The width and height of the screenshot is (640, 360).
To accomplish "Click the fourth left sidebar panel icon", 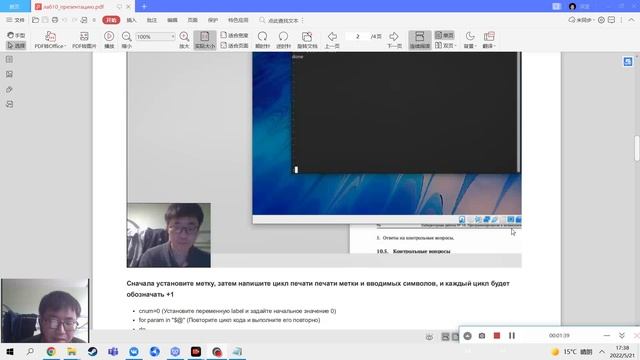I will (9, 104).
